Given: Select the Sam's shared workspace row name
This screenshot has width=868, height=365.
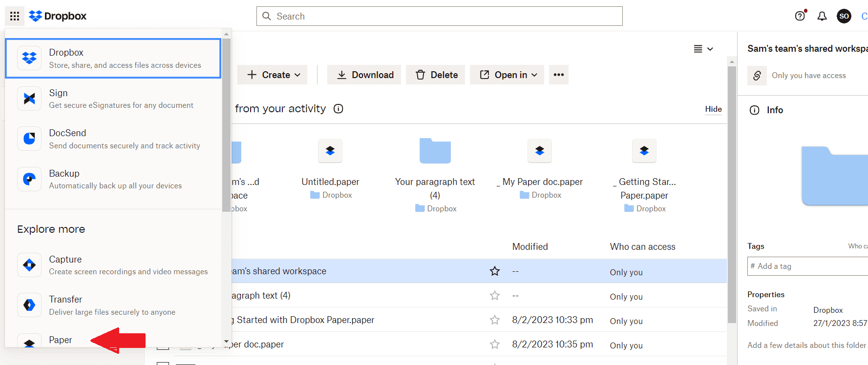Looking at the screenshot, I should click(279, 271).
